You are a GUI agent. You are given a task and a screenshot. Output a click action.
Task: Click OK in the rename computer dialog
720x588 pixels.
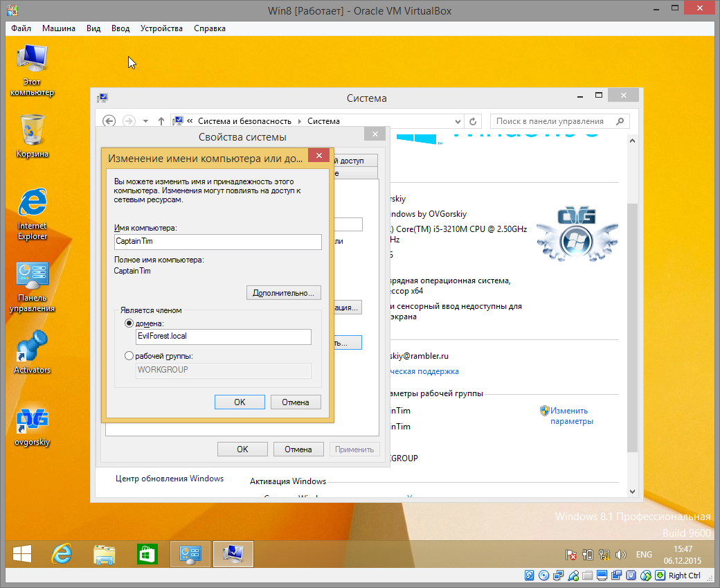[240, 402]
